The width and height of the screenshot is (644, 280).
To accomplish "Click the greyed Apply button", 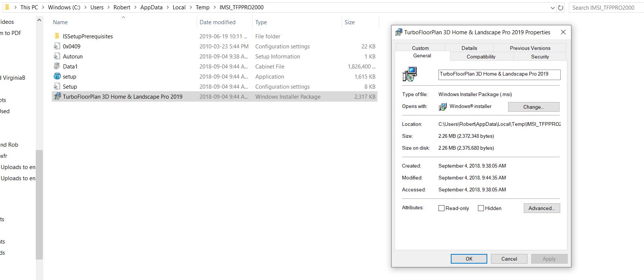I will [x=549, y=259].
